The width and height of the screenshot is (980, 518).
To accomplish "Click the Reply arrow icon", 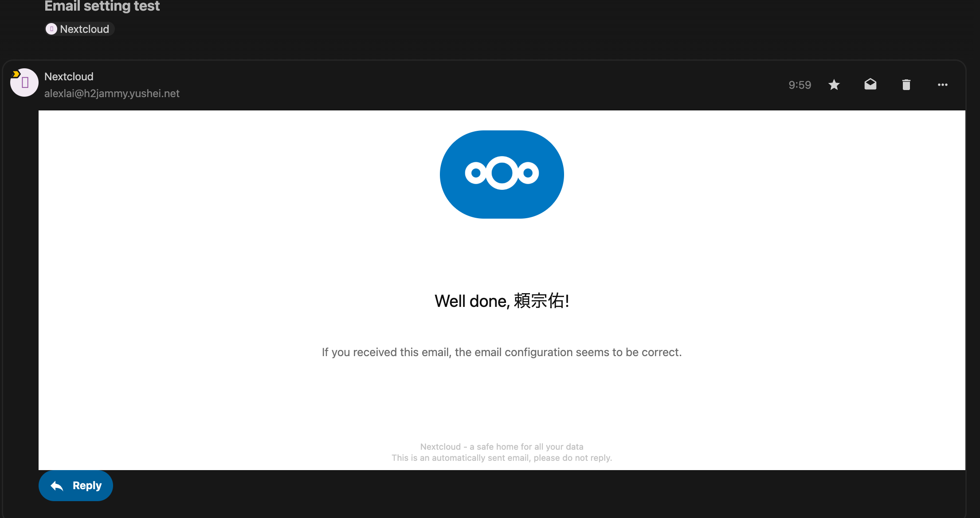I will click(x=56, y=486).
